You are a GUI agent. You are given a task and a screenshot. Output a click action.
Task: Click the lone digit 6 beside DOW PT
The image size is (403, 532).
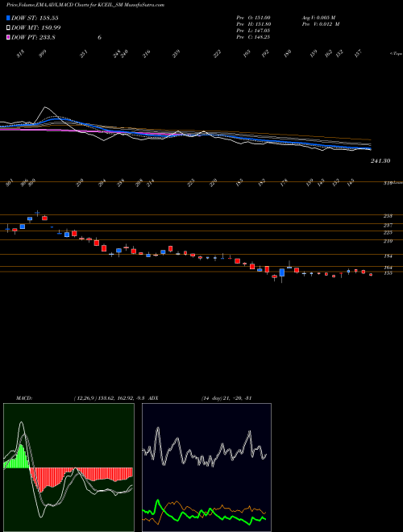pyautogui.click(x=99, y=37)
